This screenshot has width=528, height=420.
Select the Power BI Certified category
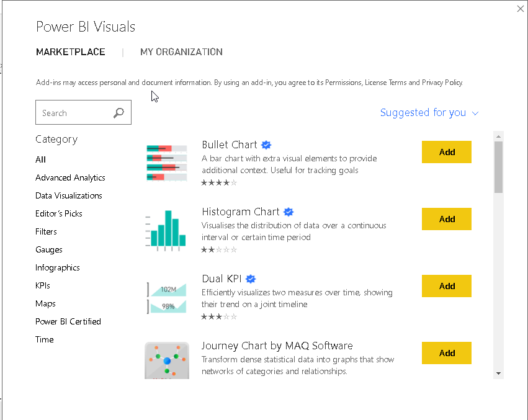coord(68,321)
